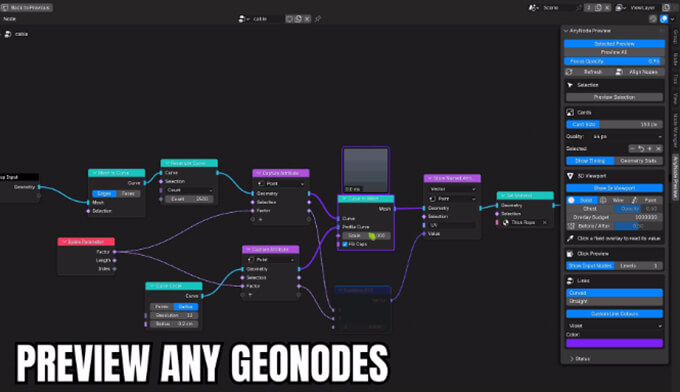Click the Align Nodes icon
The image size is (680, 392).
point(619,72)
